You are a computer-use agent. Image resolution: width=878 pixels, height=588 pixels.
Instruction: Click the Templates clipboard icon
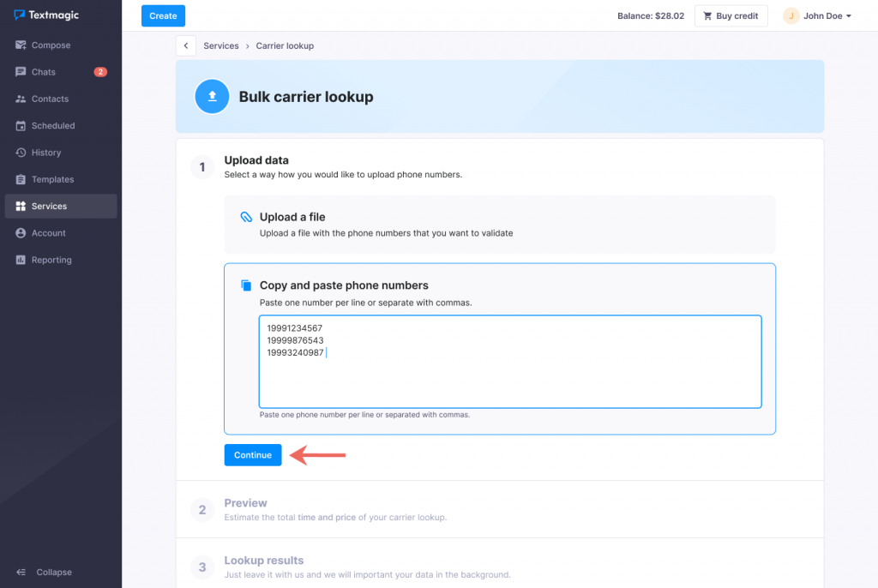pyautogui.click(x=21, y=180)
